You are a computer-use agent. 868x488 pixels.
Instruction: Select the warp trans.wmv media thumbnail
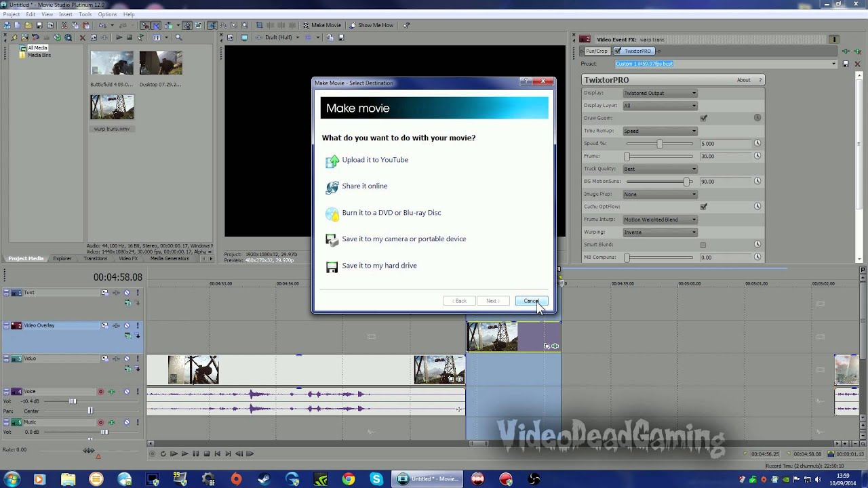coord(112,107)
